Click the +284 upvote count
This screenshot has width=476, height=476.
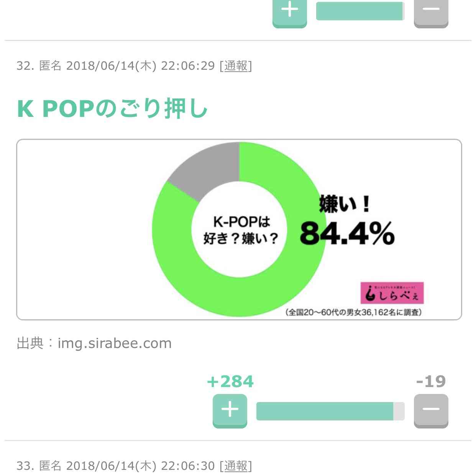pos(230,382)
